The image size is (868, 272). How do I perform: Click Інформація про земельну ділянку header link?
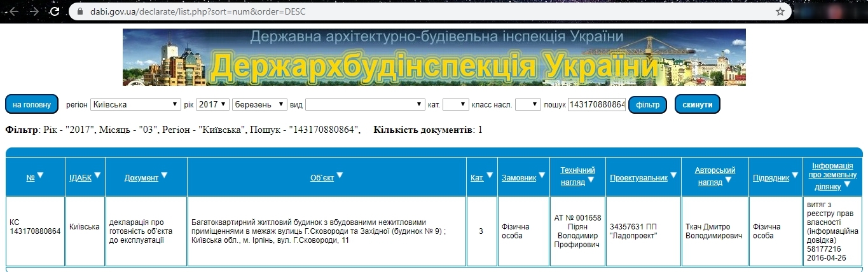[832, 175]
